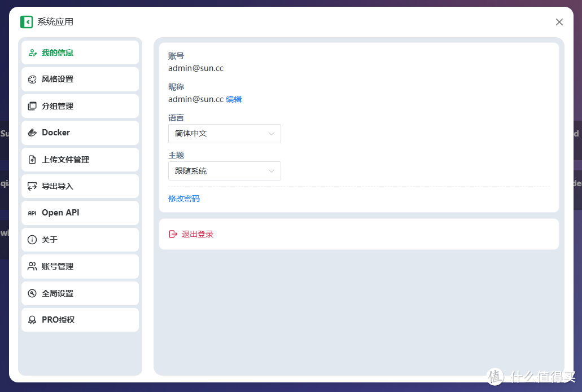Click the palette icon for 风格设置

[32, 80]
